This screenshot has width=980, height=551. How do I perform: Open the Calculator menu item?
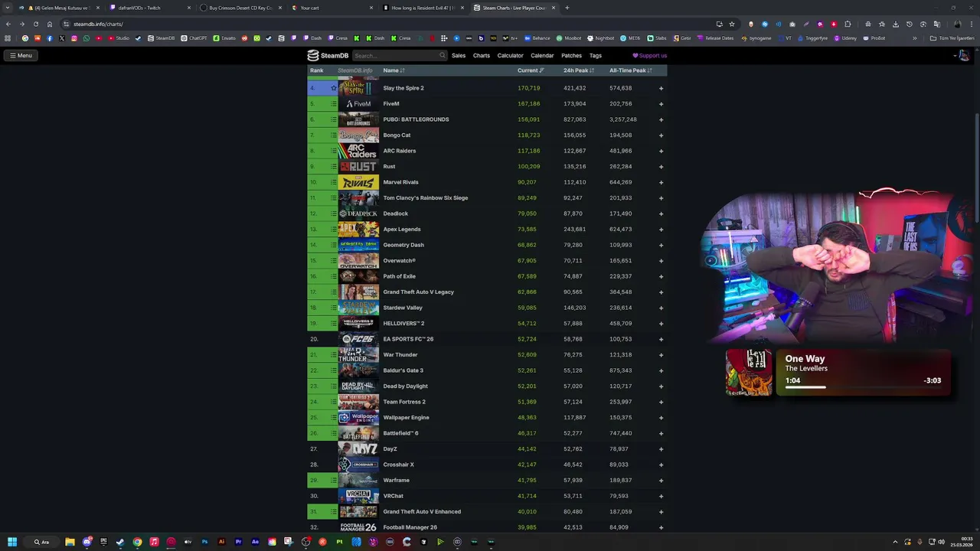coord(511,55)
